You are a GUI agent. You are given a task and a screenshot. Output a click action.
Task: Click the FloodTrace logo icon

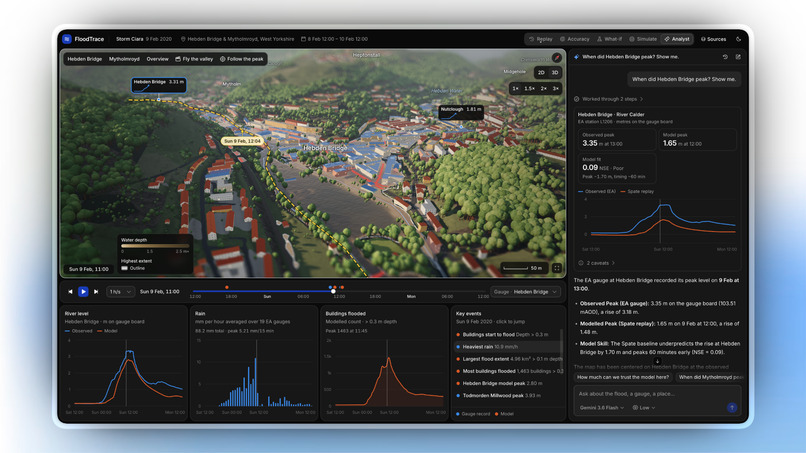[67, 39]
